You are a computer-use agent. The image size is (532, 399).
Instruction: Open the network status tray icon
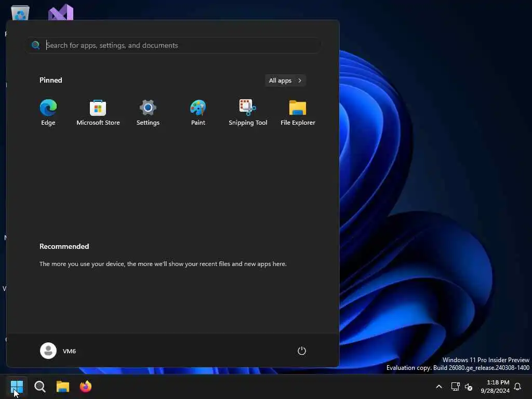pyautogui.click(x=455, y=387)
